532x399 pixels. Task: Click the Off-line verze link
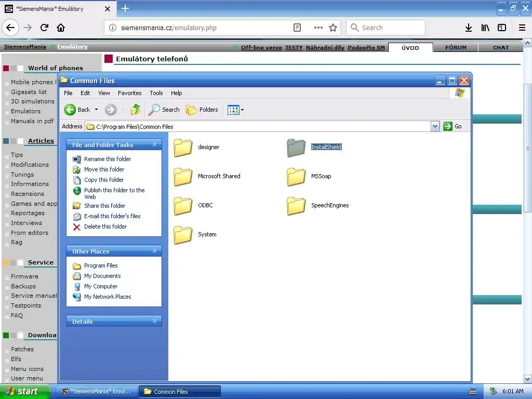pyautogui.click(x=261, y=47)
